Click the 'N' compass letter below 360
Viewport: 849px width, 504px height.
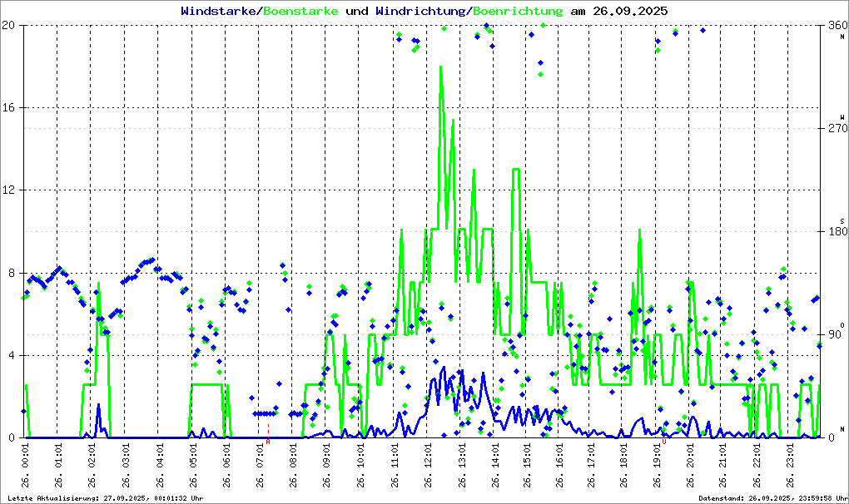tap(842, 37)
